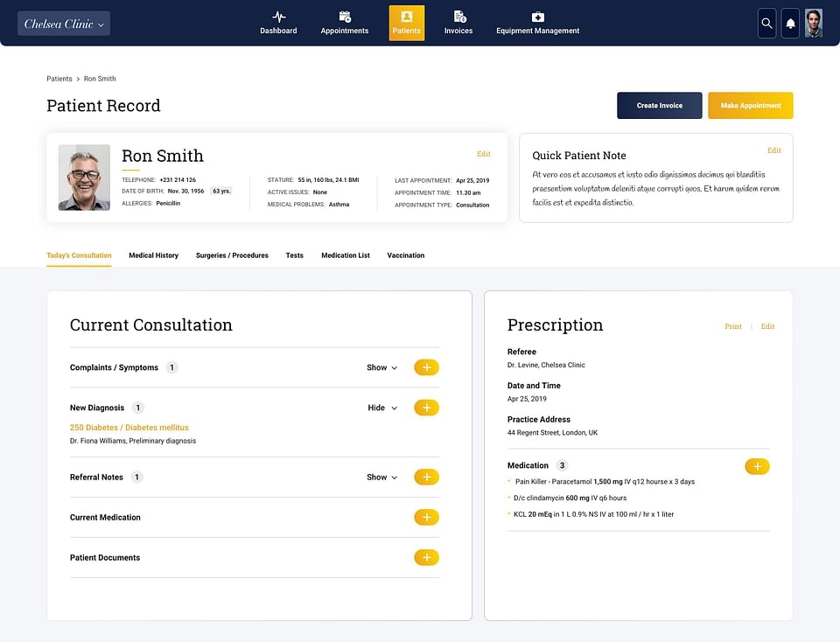Click the Ron Smith name heading
The width and height of the screenshot is (840, 642).
[x=163, y=156]
